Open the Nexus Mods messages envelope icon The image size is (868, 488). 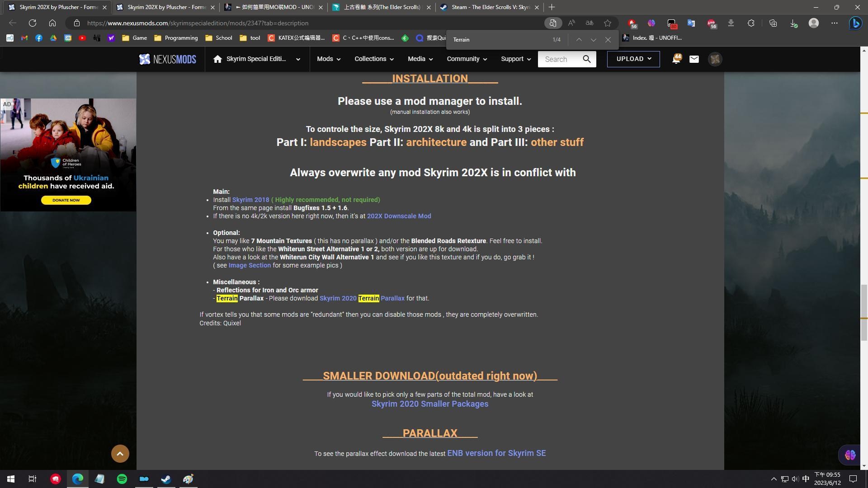[694, 59]
